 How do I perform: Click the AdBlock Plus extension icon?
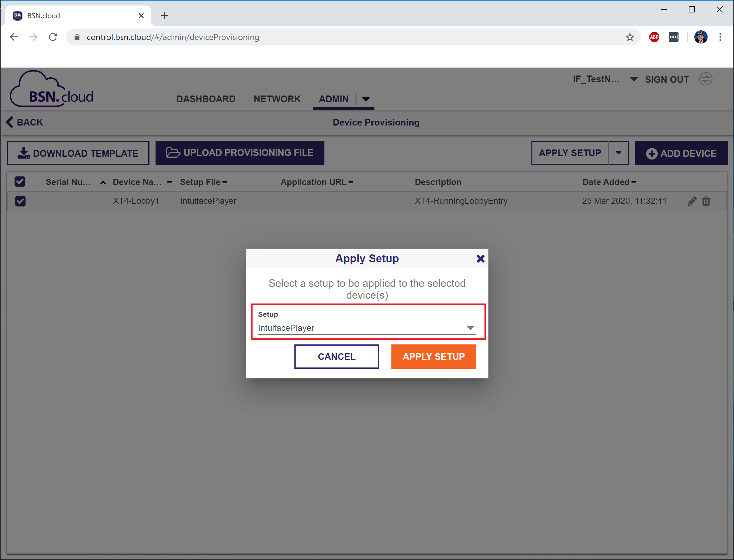654,37
